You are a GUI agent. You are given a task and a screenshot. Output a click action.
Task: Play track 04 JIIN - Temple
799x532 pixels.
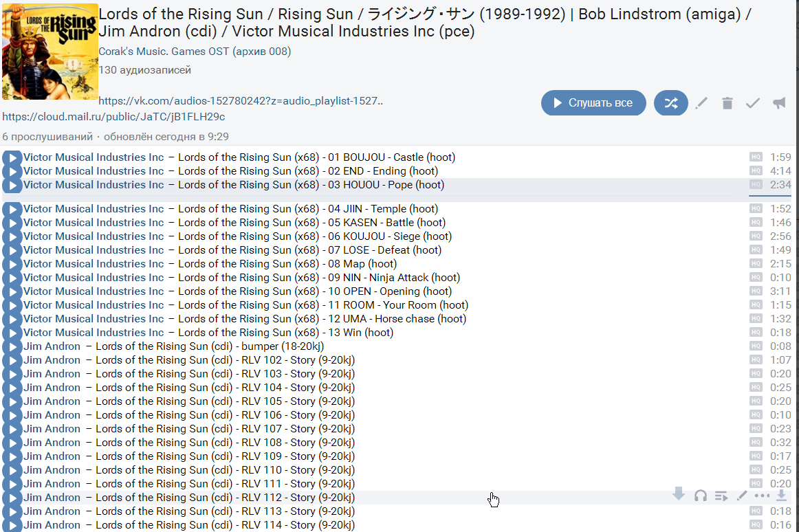pos(12,209)
